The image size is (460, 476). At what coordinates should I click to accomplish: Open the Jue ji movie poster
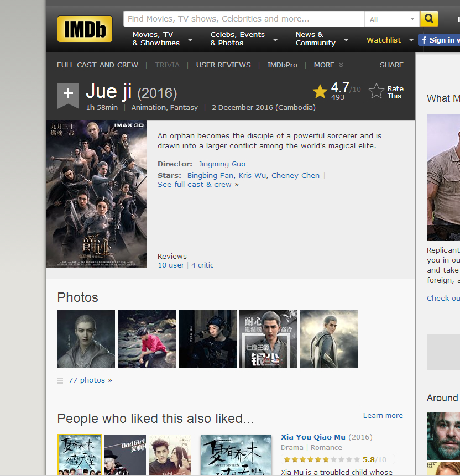coord(96,194)
